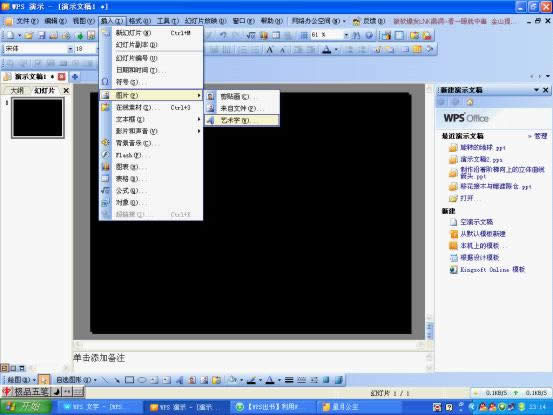The width and height of the screenshot is (553, 415).
Task: Click the 本机上的模板 local templates link
Action: (x=480, y=246)
